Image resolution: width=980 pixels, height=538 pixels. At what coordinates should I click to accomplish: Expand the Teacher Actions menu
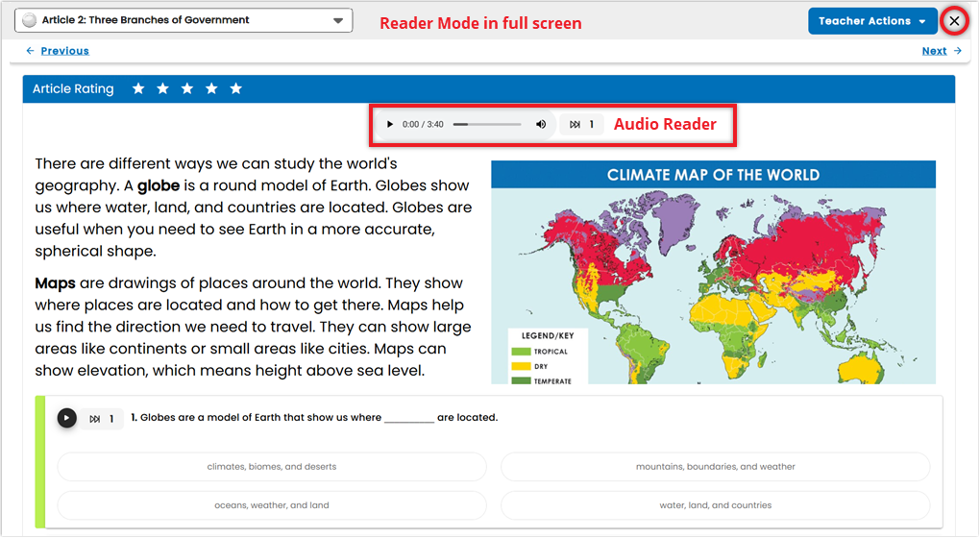[x=872, y=21]
